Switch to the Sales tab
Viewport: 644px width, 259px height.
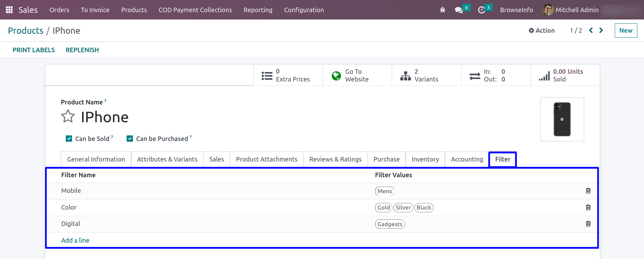[x=216, y=159]
